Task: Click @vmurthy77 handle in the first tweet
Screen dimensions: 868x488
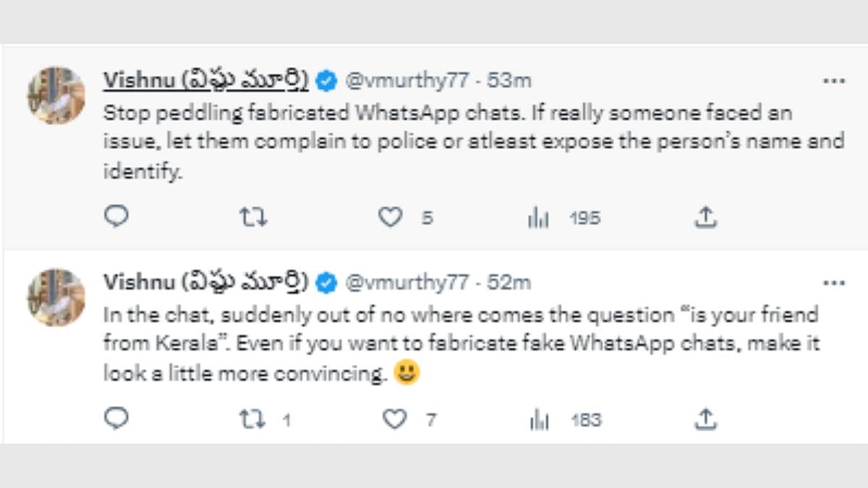Action: (407, 81)
